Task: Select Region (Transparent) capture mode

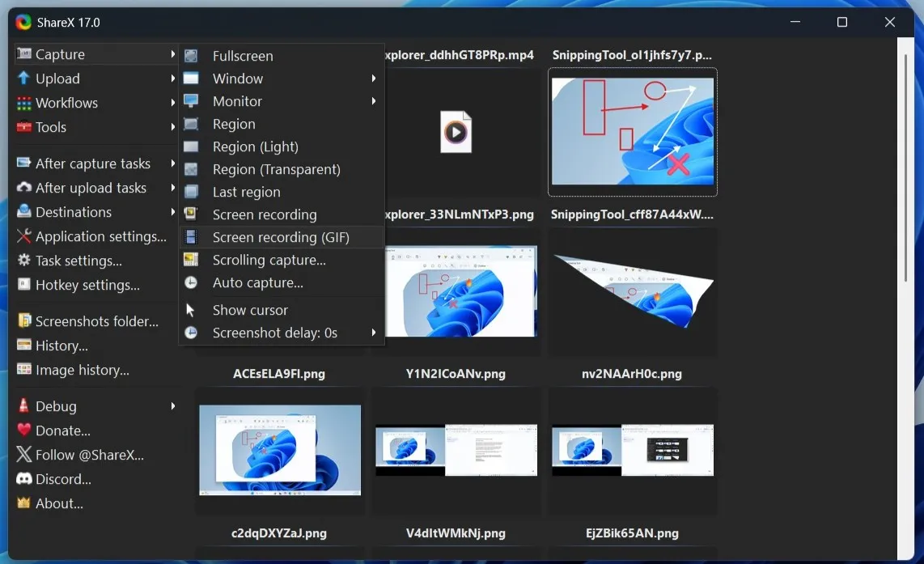Action: [275, 169]
